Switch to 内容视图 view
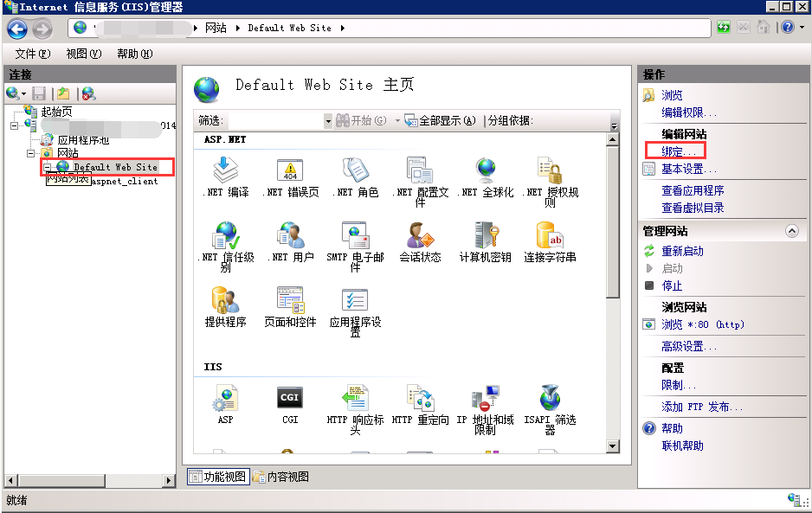The image size is (812, 513). tap(280, 477)
